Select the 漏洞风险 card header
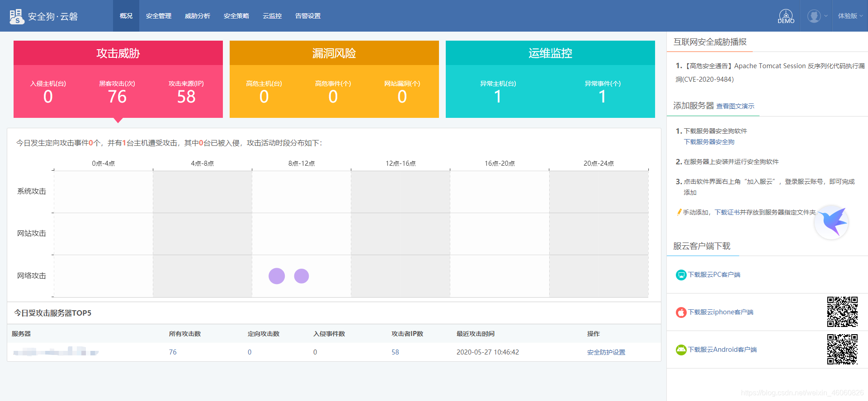This screenshot has height=401, width=868. pyautogui.click(x=334, y=53)
